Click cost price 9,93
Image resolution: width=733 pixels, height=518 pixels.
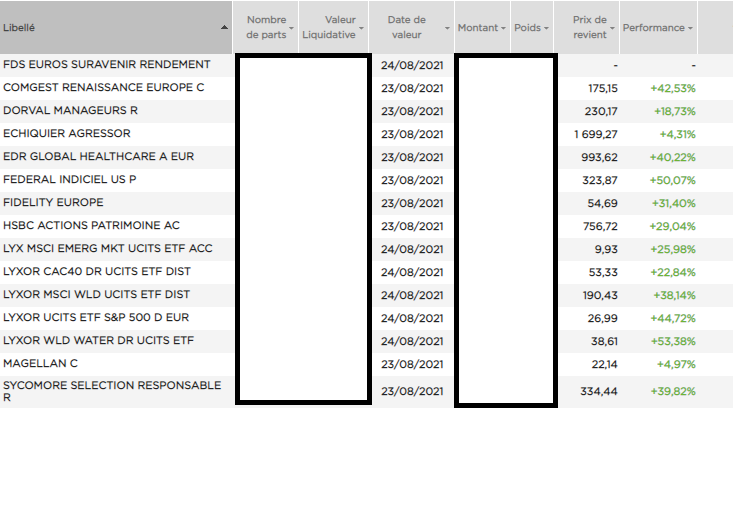[x=606, y=249]
